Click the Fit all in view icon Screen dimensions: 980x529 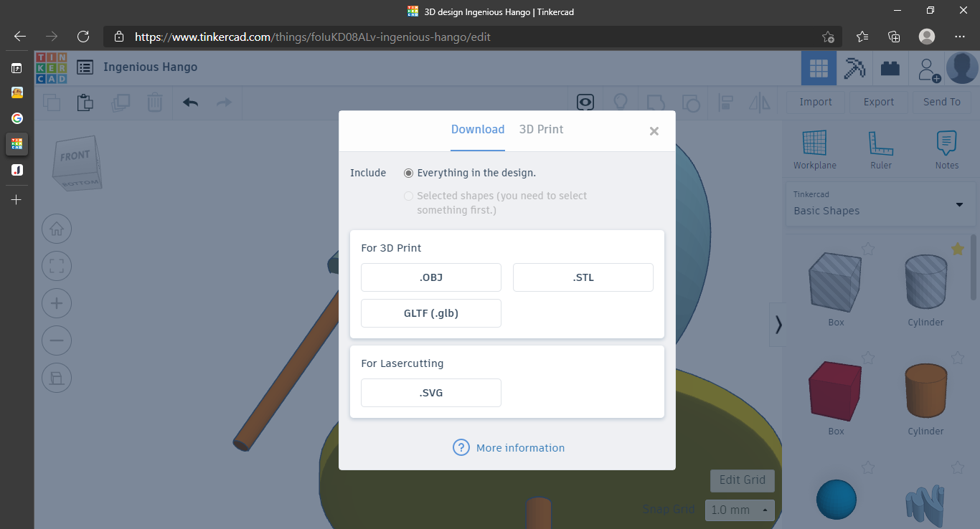57,267
